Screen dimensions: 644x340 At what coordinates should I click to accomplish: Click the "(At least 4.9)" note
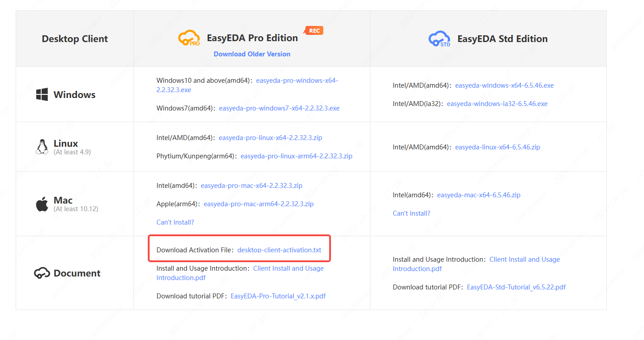[x=72, y=152]
